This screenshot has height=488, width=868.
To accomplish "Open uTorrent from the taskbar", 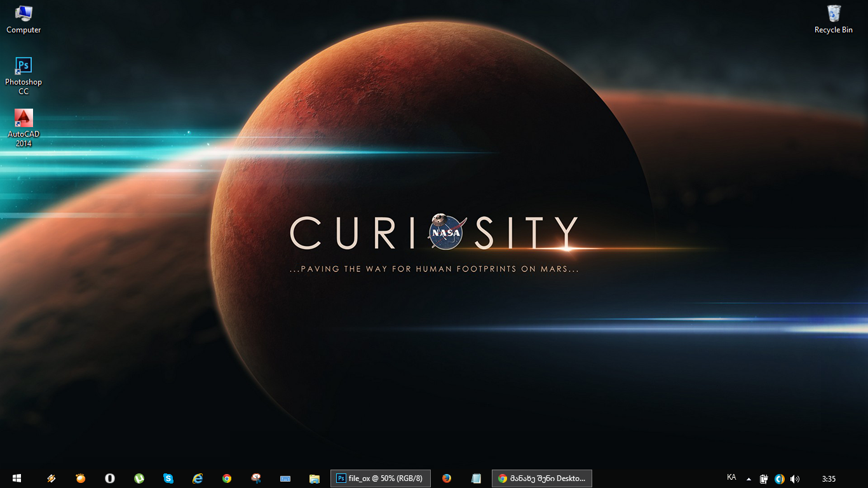I will (139, 478).
